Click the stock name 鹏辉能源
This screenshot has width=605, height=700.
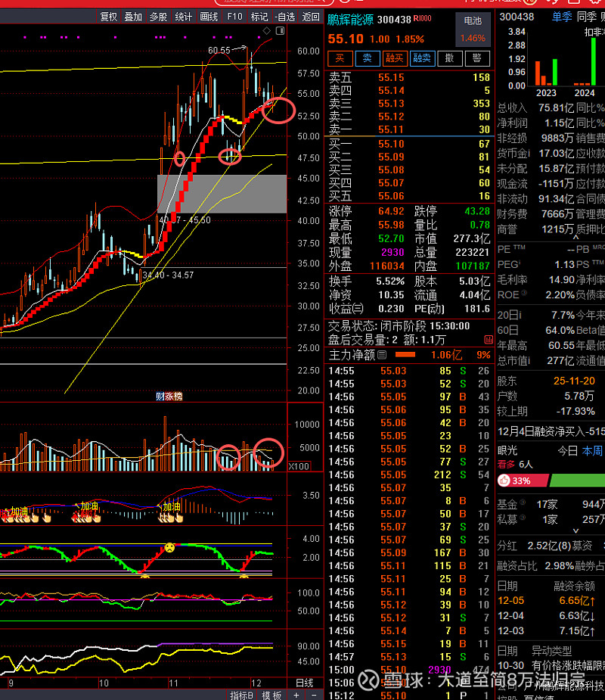point(350,20)
